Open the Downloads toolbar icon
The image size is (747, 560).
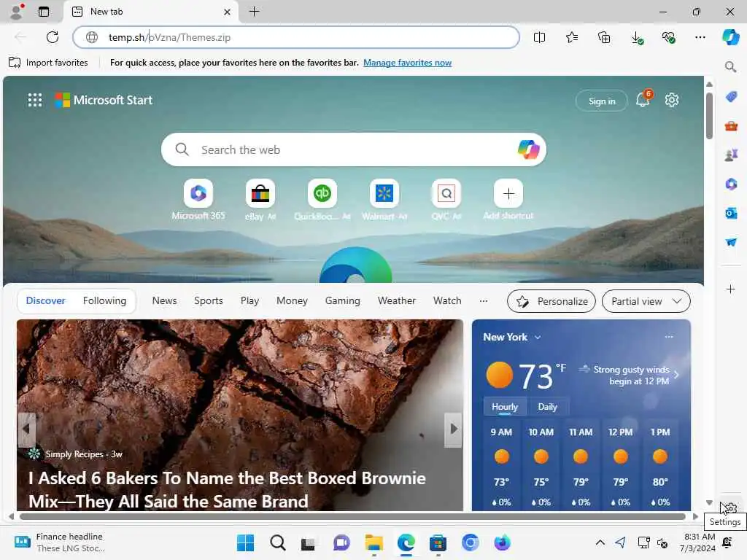coord(636,37)
